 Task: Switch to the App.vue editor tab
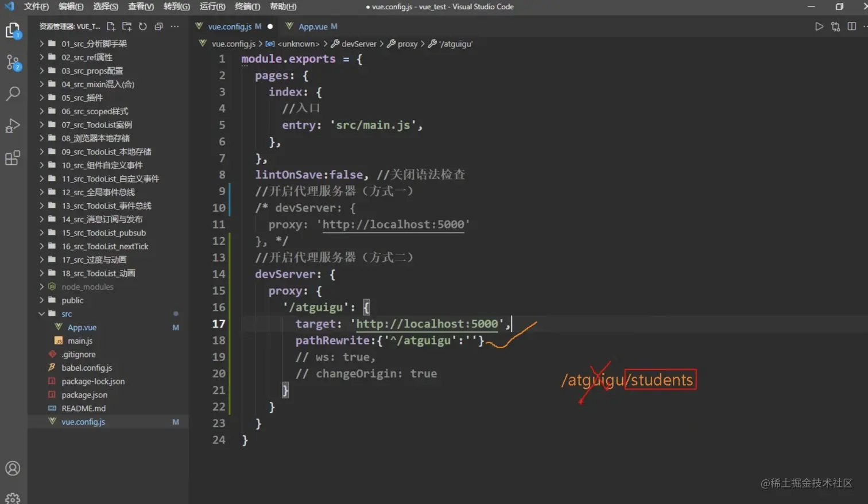pos(312,26)
